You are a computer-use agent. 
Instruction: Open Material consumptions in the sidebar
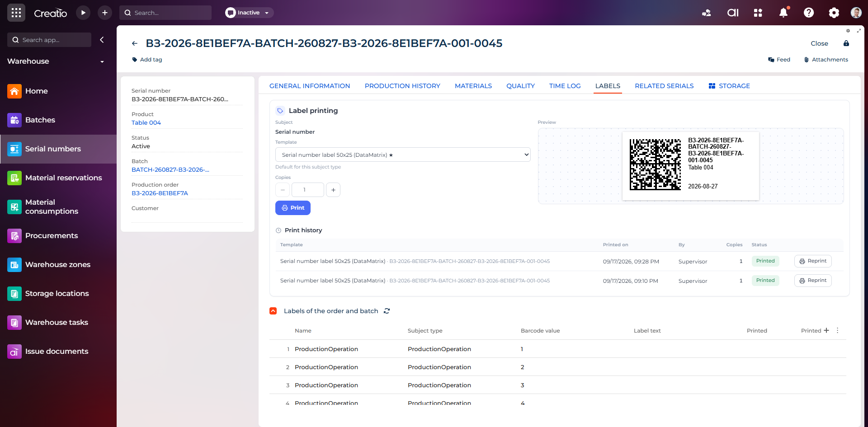pos(58,206)
